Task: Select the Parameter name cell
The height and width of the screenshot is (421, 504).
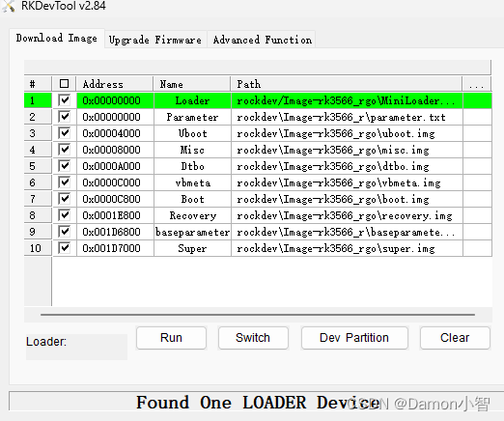Action: pos(192,117)
